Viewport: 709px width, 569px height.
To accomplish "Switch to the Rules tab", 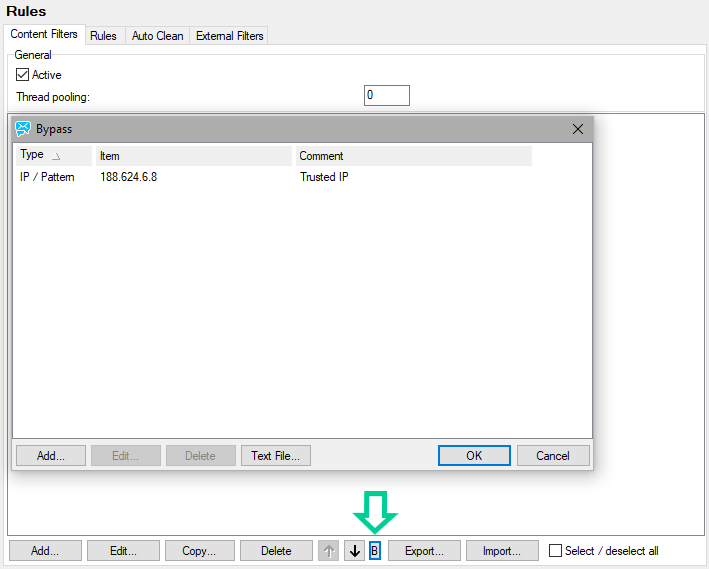I will [104, 36].
